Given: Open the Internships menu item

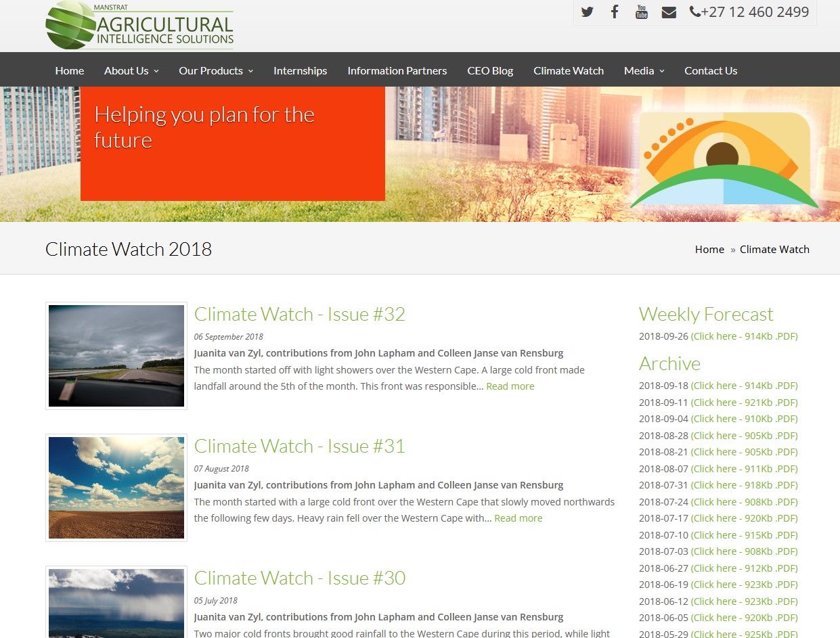Looking at the screenshot, I should click(300, 70).
